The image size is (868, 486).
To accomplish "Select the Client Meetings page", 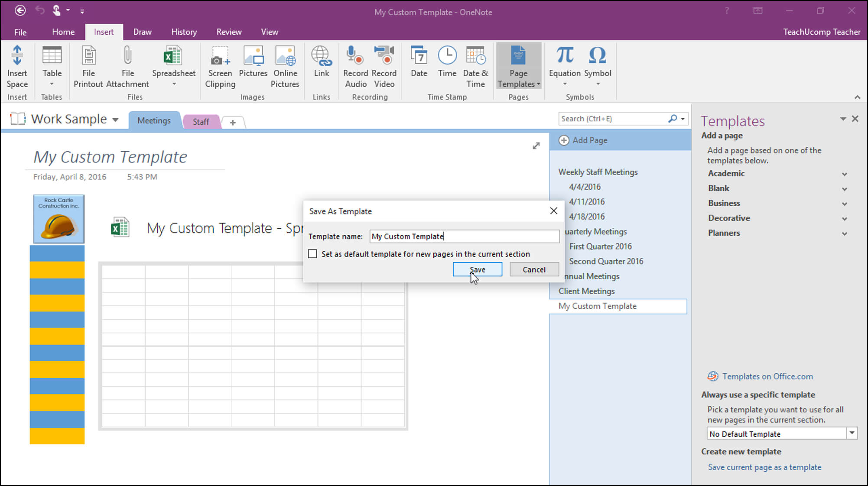I will coord(586,291).
